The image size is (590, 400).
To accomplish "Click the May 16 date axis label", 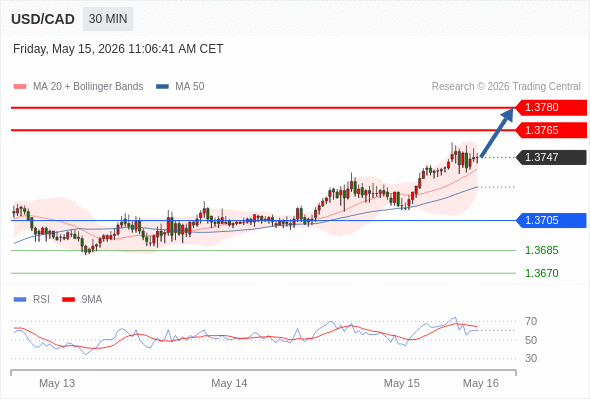I will coord(481,383).
